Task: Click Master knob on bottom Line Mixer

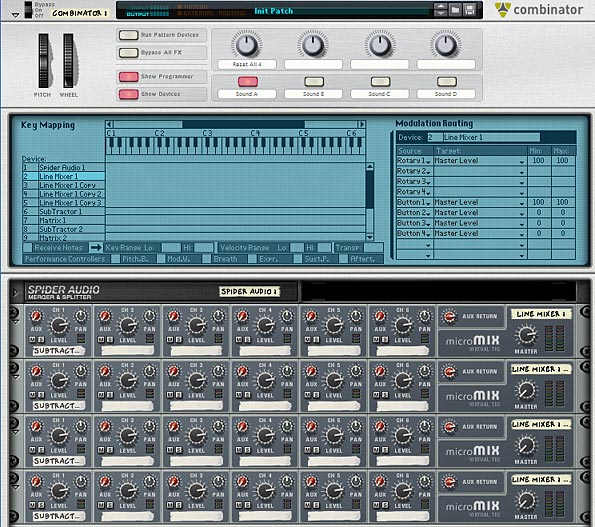Action: [x=526, y=501]
